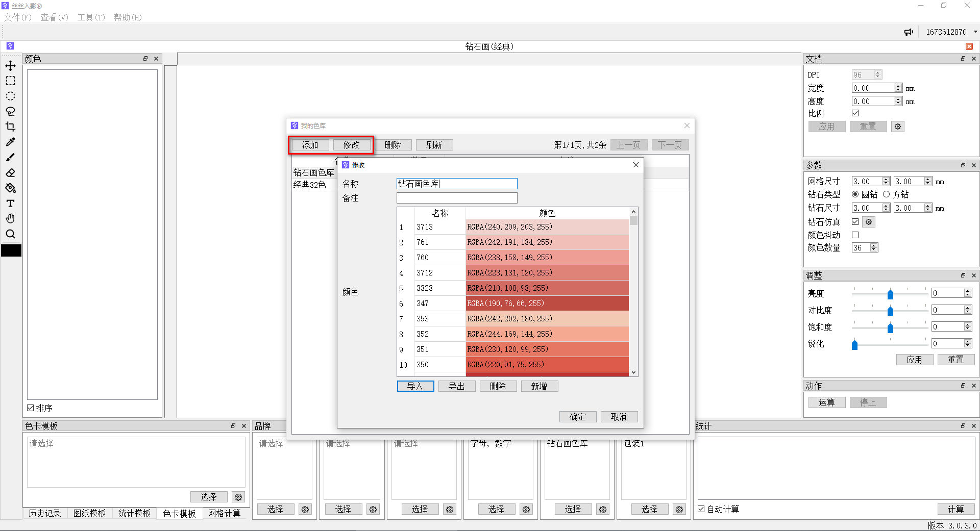The width and height of the screenshot is (980, 531).
Task: Uncheck the 自动计算 checkbox
Action: tap(701, 509)
